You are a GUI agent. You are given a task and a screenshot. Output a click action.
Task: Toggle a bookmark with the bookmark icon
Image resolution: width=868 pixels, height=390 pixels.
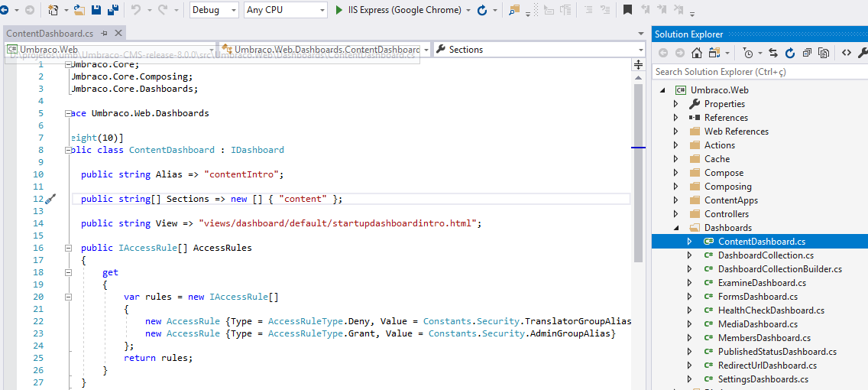pos(627,9)
